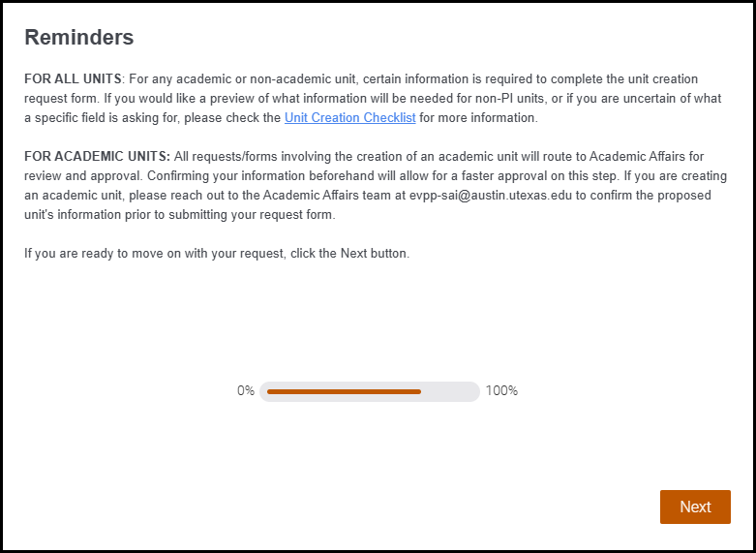Click the 100% progress label
The image size is (756, 553).
(501, 391)
